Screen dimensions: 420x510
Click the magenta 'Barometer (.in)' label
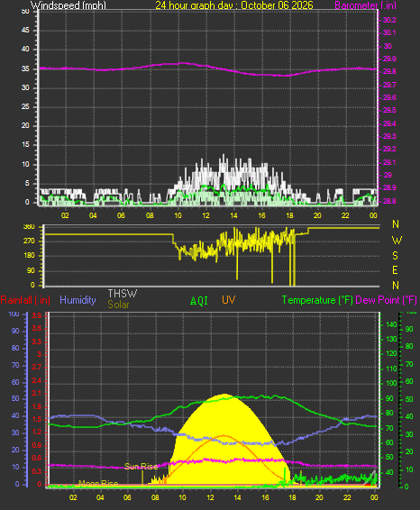point(365,5)
